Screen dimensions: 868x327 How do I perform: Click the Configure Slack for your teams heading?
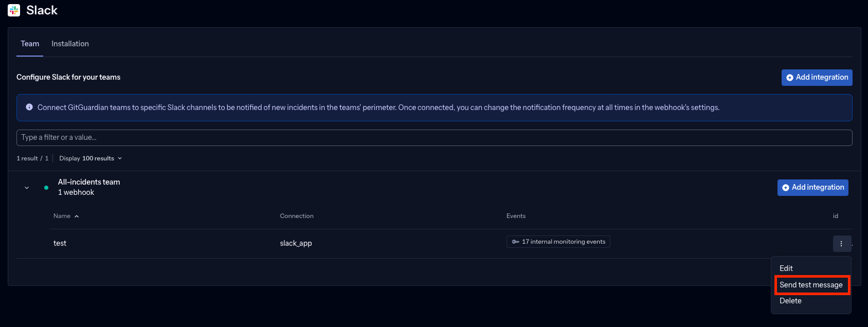[68, 77]
